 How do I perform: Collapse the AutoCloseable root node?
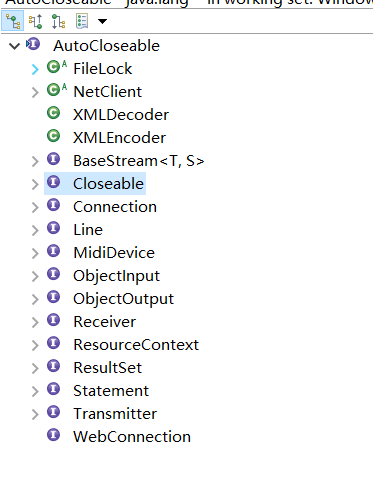[x=14, y=46]
